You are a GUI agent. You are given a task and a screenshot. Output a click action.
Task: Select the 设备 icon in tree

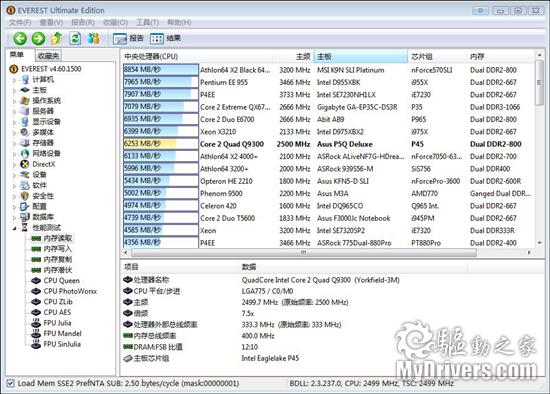25,175
